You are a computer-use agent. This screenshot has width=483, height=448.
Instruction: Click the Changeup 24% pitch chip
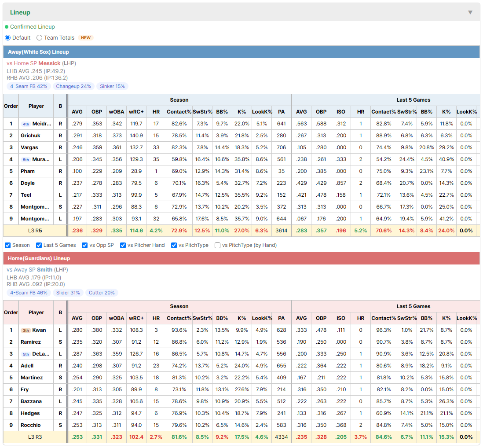73,86
